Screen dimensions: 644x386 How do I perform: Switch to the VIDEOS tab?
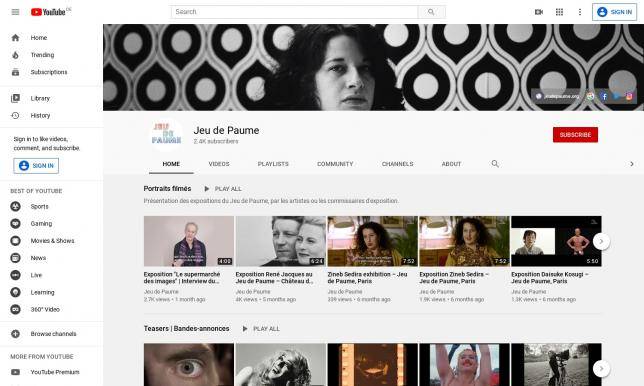coord(219,164)
